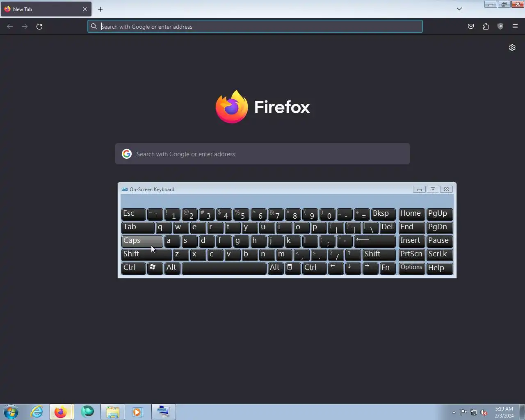Click the backslash key
This screenshot has width=525, height=420.
click(370, 227)
